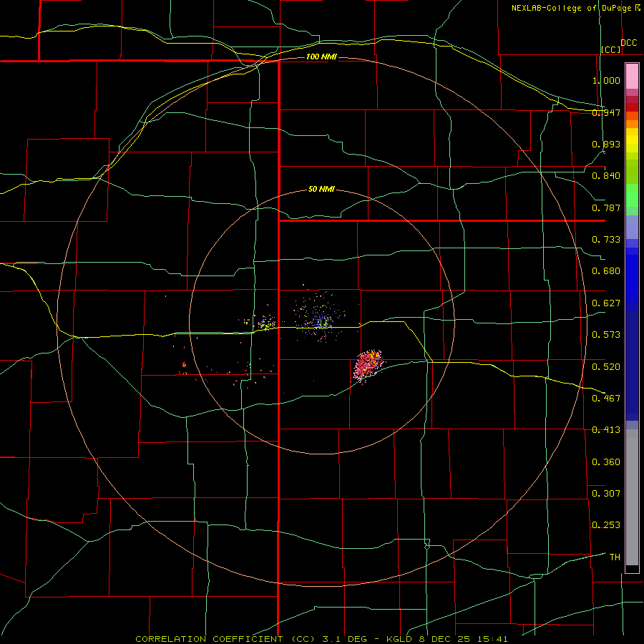Select the 0.947 scale value
This screenshot has height=644, width=644.
(606, 112)
